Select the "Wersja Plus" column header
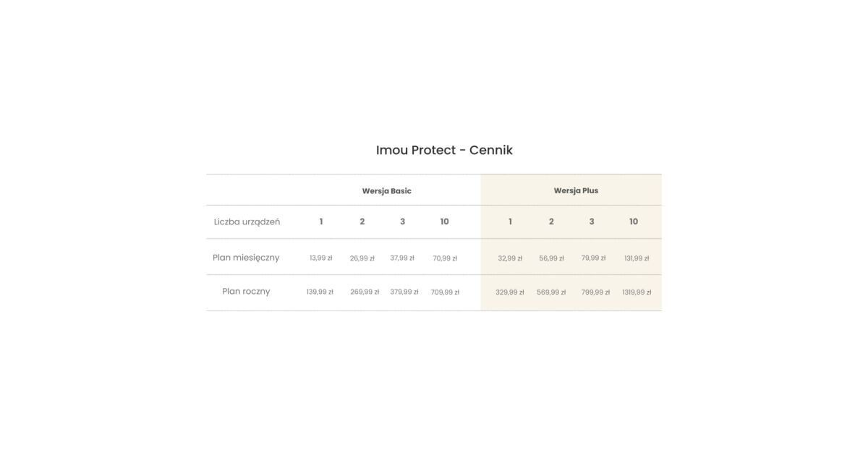This screenshot has height=456, width=868. (576, 191)
